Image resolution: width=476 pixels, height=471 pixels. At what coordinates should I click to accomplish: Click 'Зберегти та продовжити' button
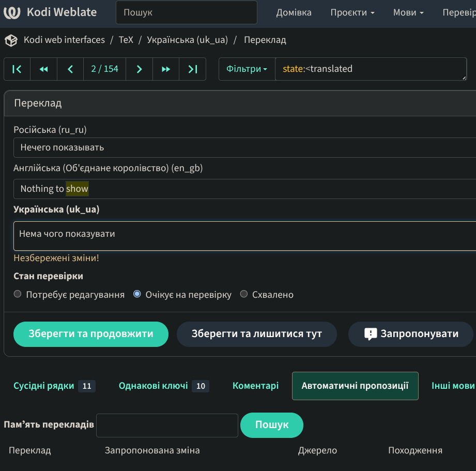pos(91,334)
